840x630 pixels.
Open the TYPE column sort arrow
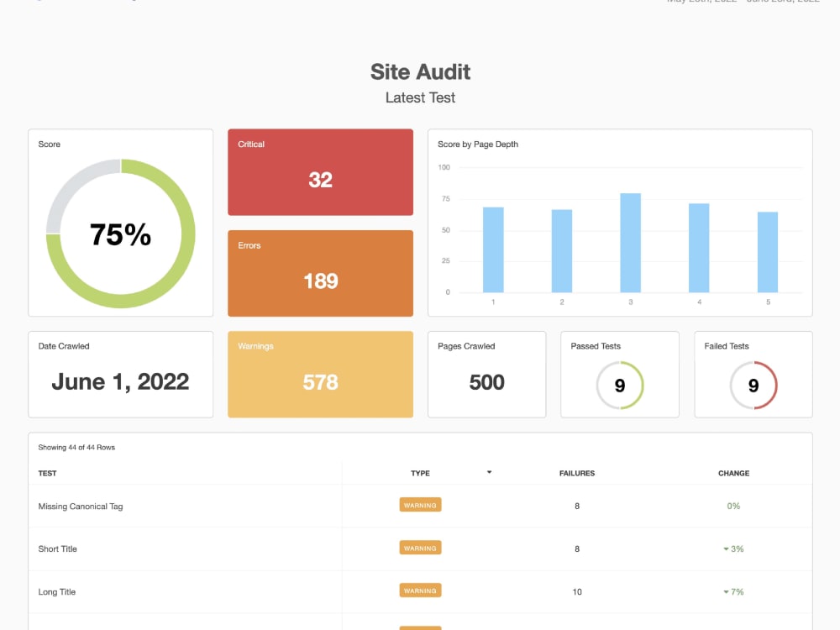(x=489, y=472)
